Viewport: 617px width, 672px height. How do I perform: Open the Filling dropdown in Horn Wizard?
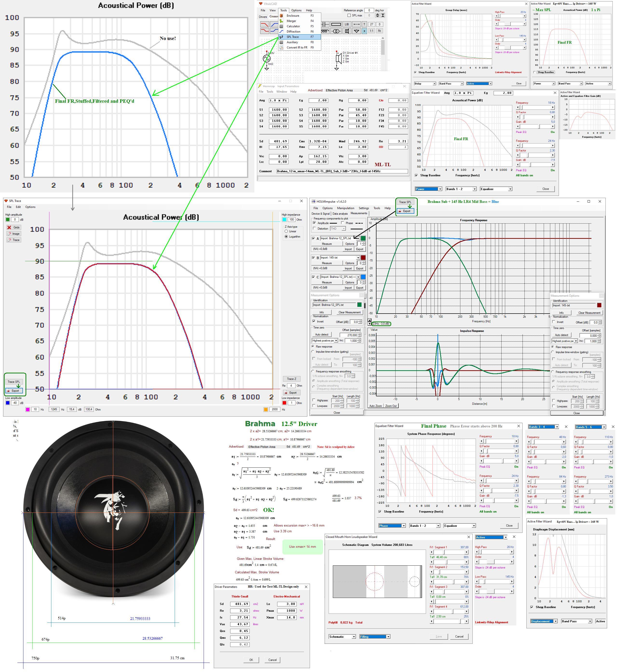(375, 637)
